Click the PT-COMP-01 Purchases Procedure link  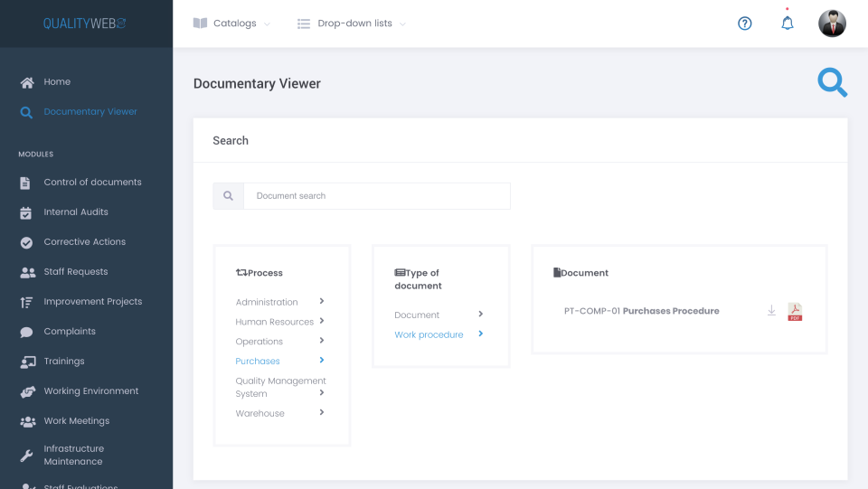click(x=642, y=311)
